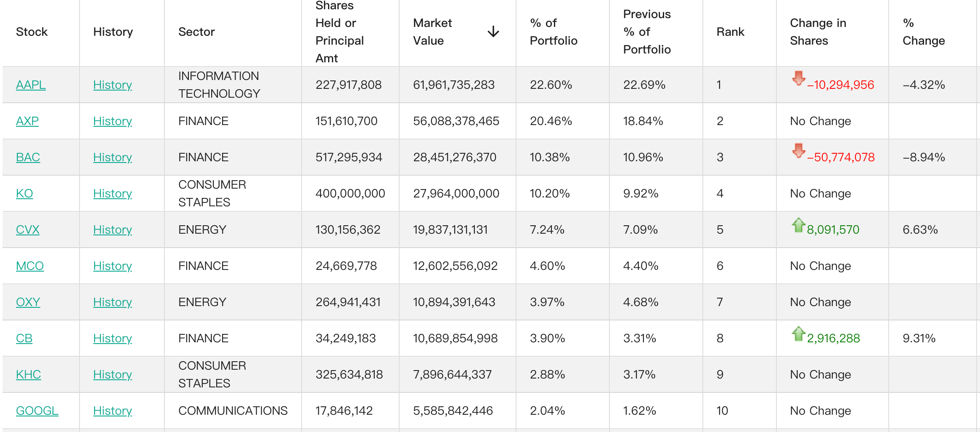View History for the KO holding
This screenshot has width=980, height=432.
coord(112,193)
